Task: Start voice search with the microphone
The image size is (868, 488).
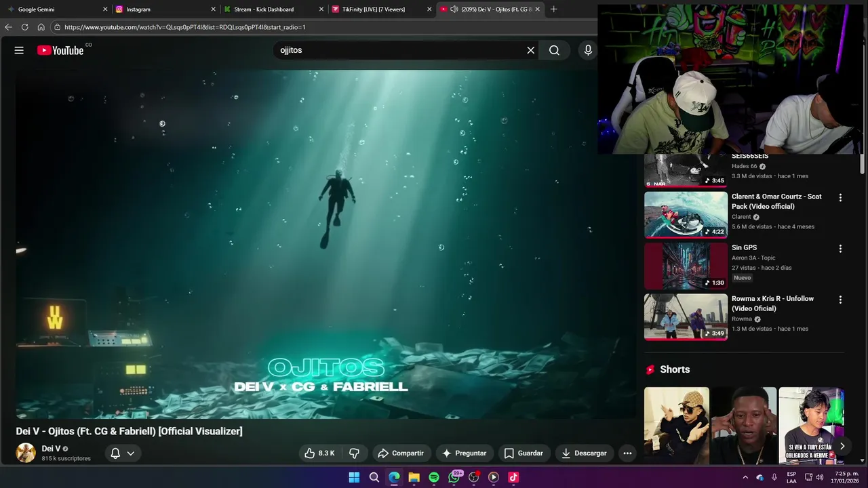Action: [588, 50]
